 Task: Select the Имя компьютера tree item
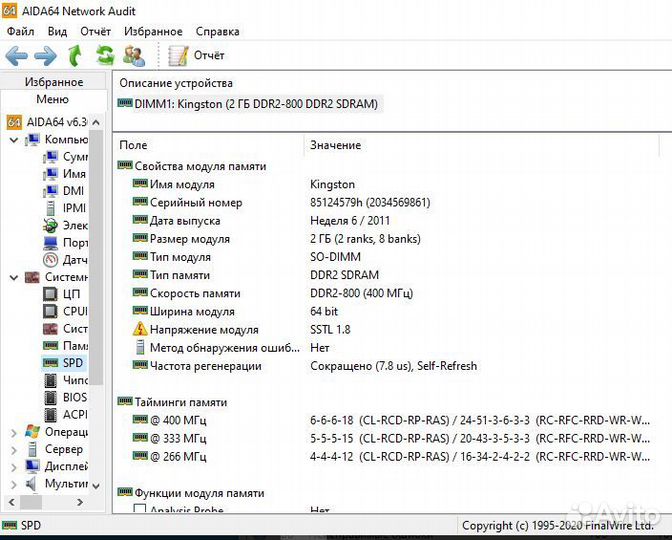coord(65,174)
